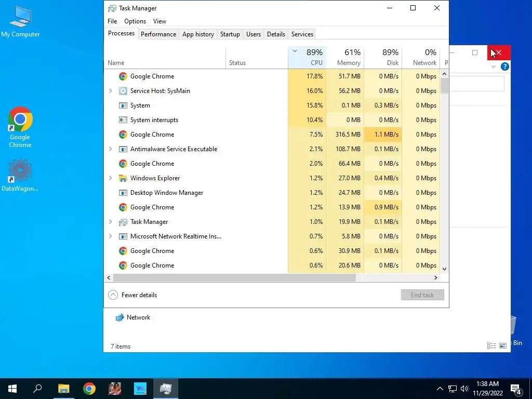Click the Chrome icon of the 20.6 MB row
This screenshot has width=532, height=399.
point(123,265)
